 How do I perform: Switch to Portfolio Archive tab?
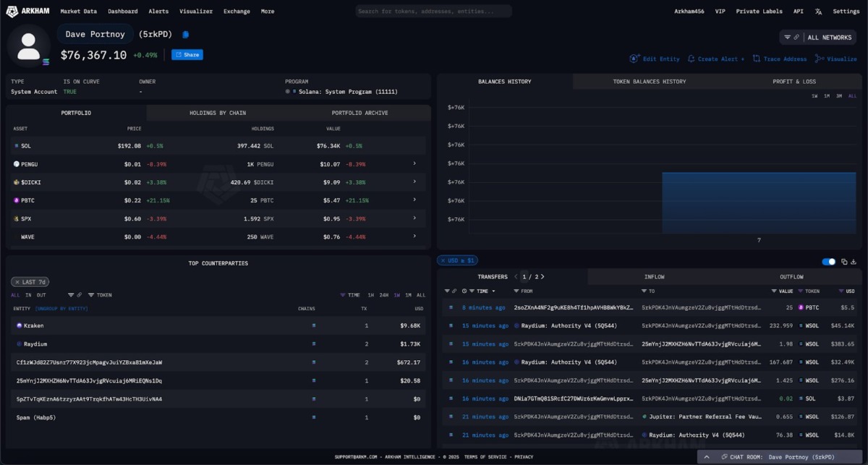[359, 113]
